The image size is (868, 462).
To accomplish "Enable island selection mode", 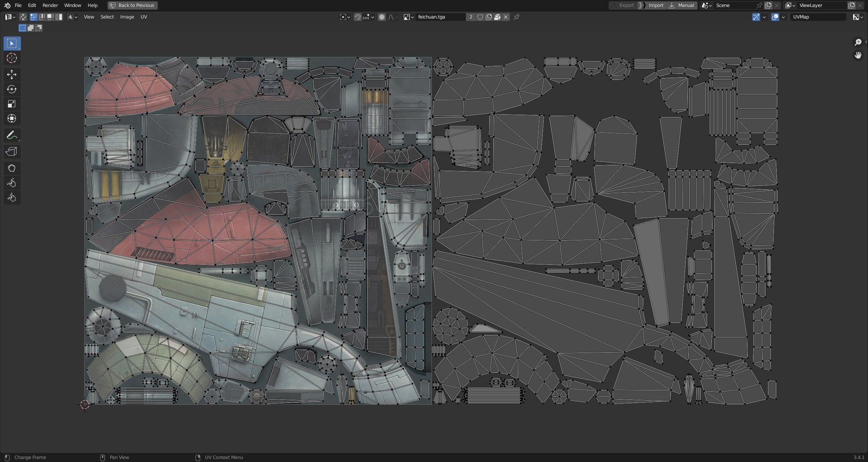I will click(x=59, y=17).
